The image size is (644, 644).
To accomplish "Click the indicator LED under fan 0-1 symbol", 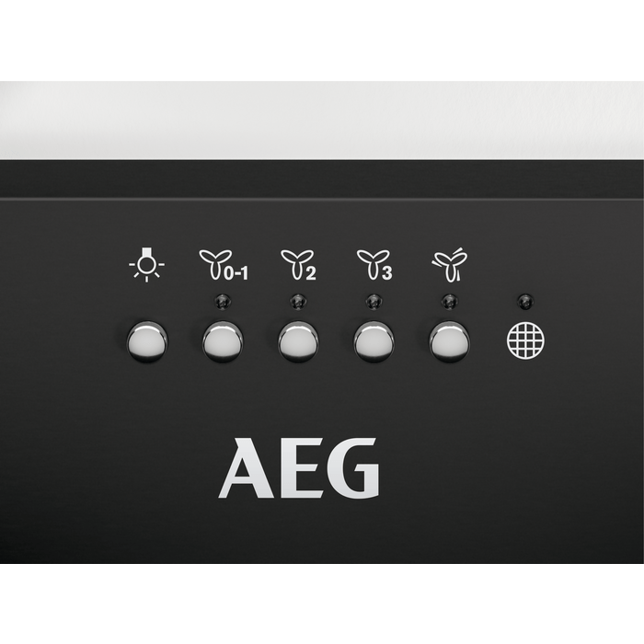I will click(x=223, y=302).
